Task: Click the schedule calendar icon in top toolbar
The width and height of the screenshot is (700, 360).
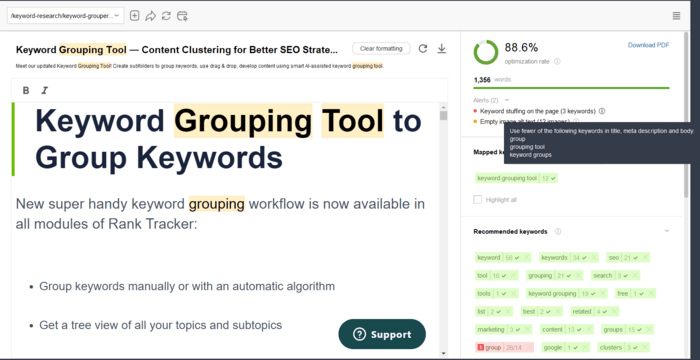Action: [x=182, y=16]
